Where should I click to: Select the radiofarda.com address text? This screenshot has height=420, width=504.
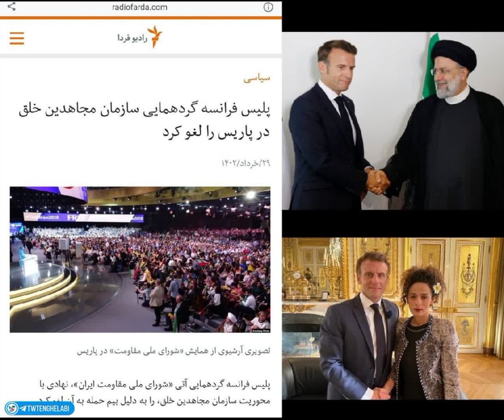[x=140, y=7]
